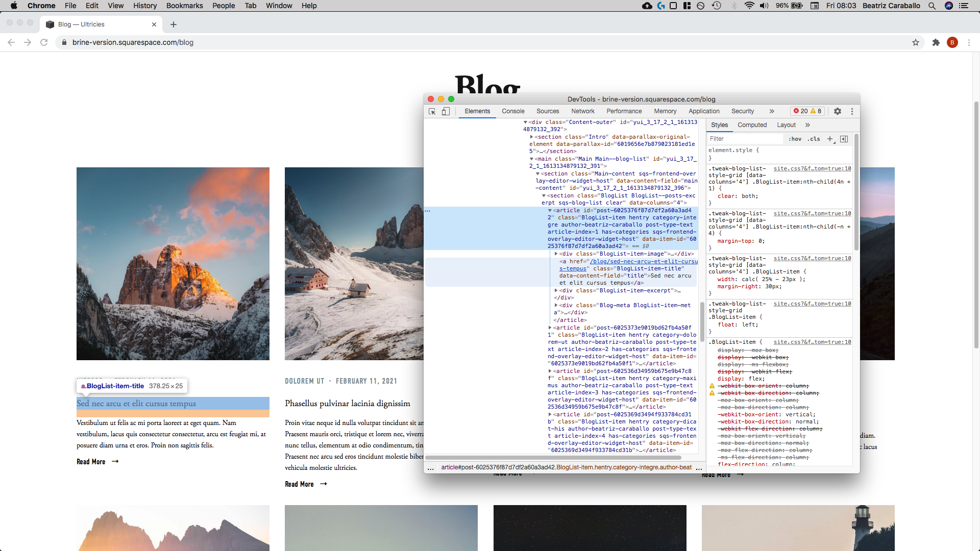
Task: Switch to the Console tab
Action: (x=513, y=111)
